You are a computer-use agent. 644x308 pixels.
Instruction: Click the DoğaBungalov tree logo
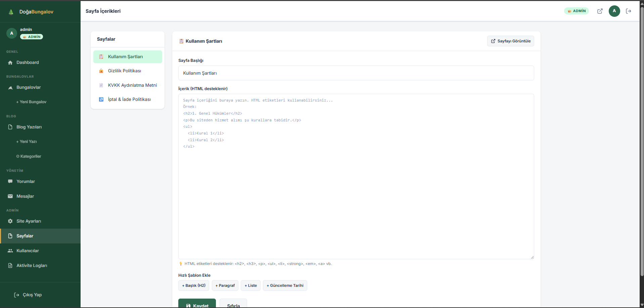coord(11,12)
